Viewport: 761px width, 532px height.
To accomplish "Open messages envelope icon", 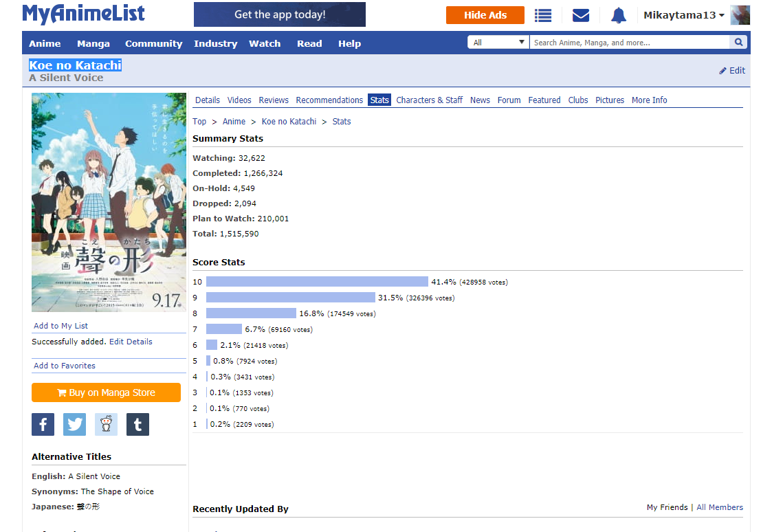I will [581, 15].
